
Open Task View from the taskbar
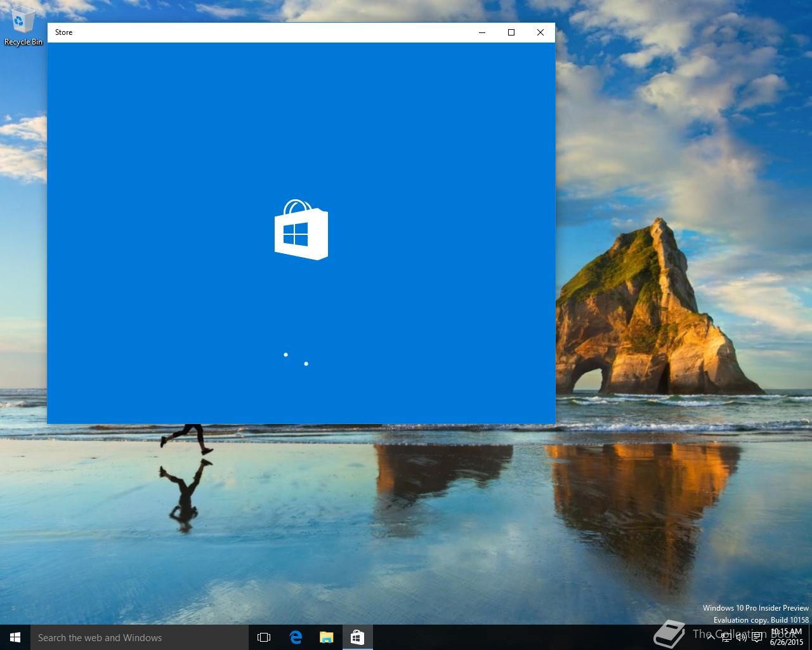click(264, 637)
